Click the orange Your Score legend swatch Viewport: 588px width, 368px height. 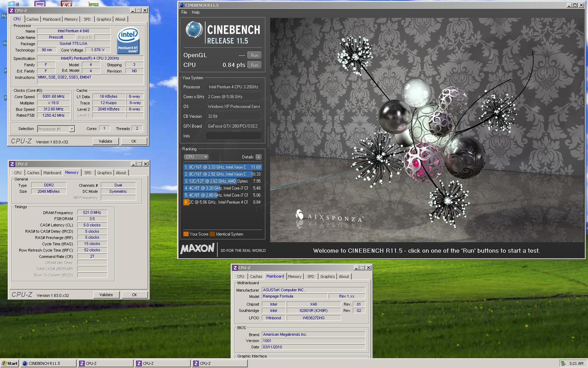pyautogui.click(x=186, y=234)
